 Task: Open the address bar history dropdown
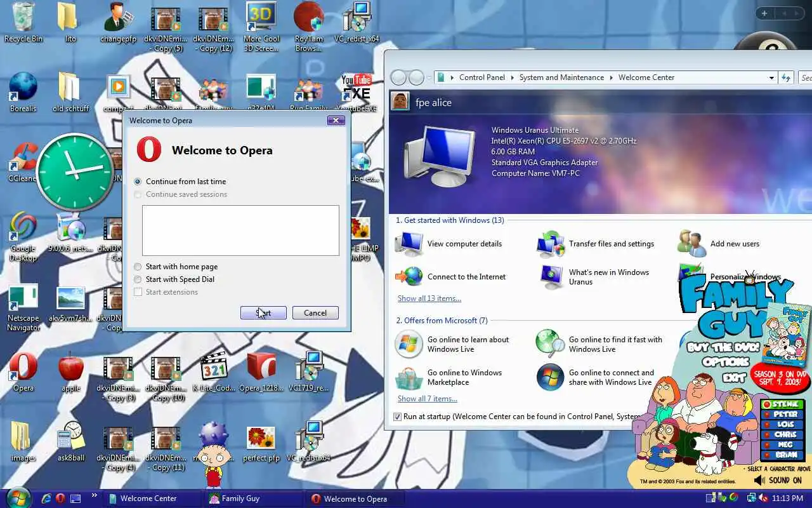point(771,77)
